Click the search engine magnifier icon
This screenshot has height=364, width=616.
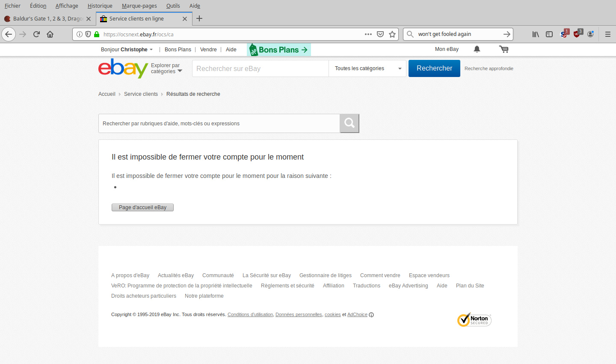click(410, 34)
